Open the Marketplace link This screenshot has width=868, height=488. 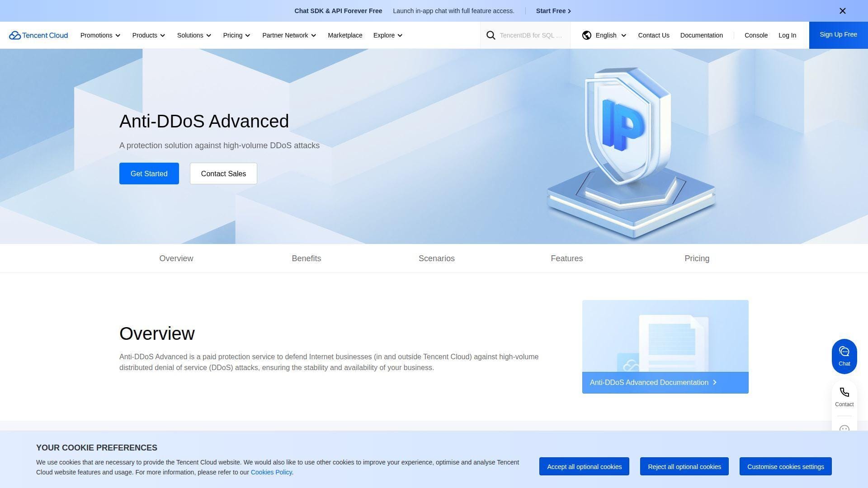pos(345,35)
